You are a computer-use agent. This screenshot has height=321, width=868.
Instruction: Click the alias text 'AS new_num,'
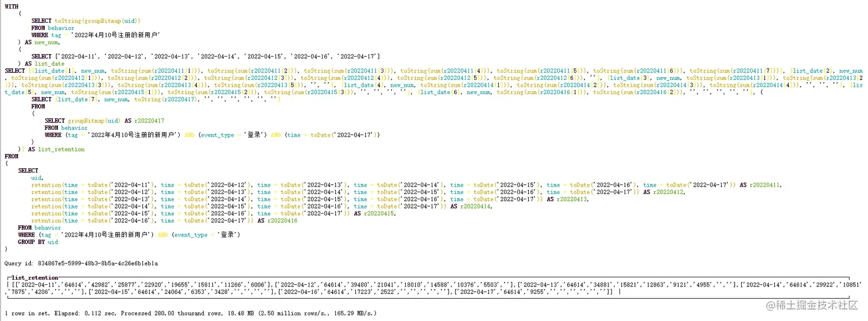pyautogui.click(x=42, y=42)
